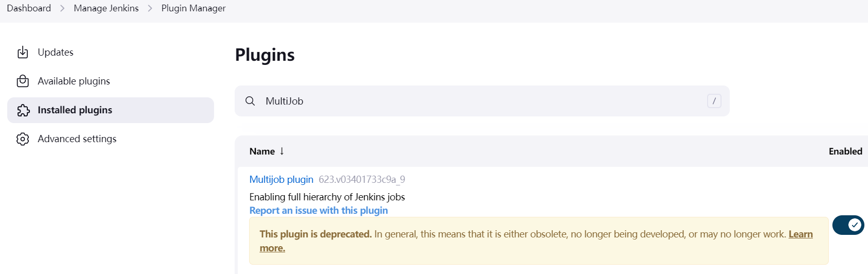868x274 pixels.
Task: Click the plugin search field containing MultiJob
Action: pyautogui.click(x=482, y=101)
